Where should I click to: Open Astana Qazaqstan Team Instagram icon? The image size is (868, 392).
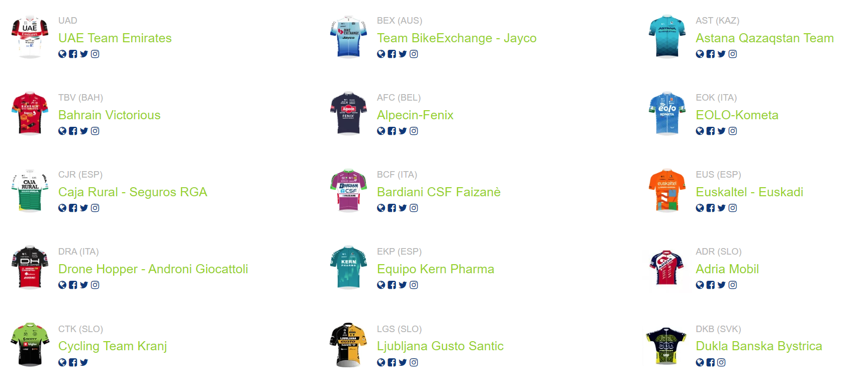(733, 54)
